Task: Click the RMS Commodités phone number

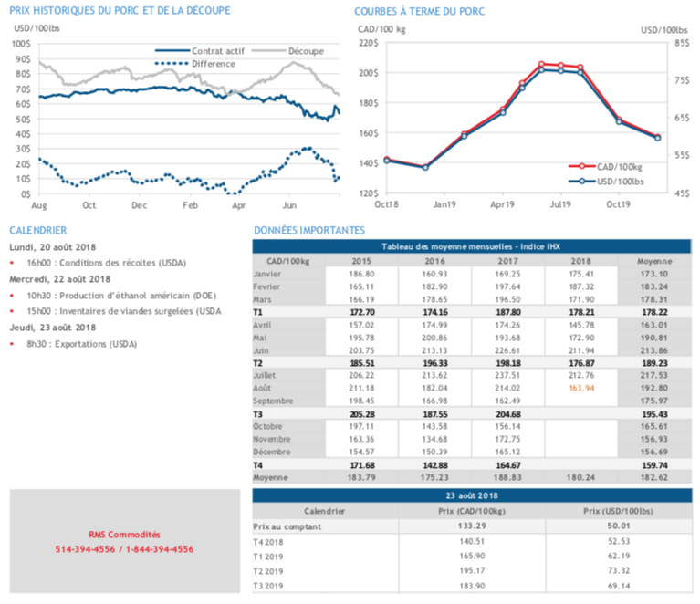Action: (x=124, y=549)
